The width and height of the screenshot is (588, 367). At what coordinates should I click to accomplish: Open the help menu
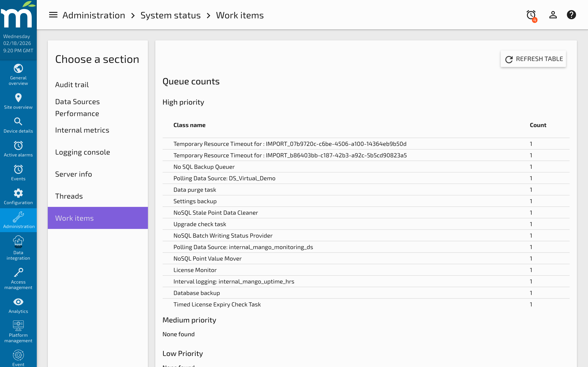click(571, 15)
